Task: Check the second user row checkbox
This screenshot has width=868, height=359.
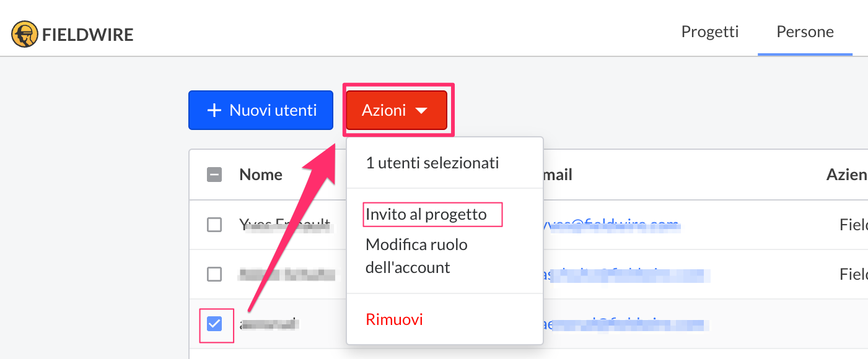Action: (x=214, y=274)
